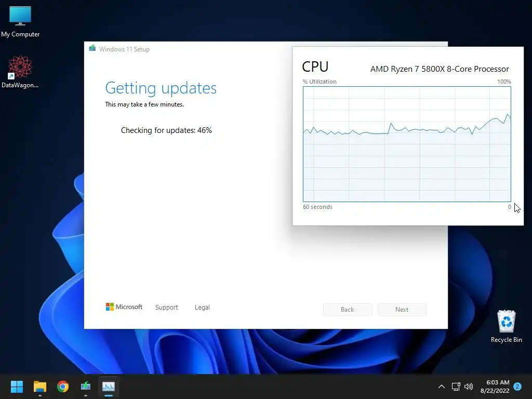Click the Back button in Setup
The image size is (532, 399).
[347, 310]
